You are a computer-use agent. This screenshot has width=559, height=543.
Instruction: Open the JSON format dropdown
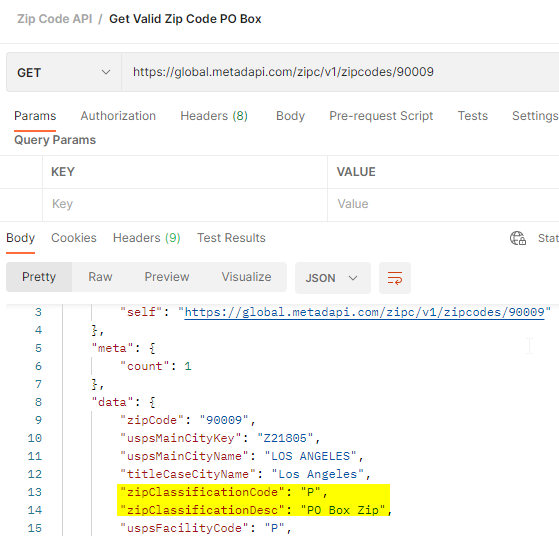pos(333,278)
